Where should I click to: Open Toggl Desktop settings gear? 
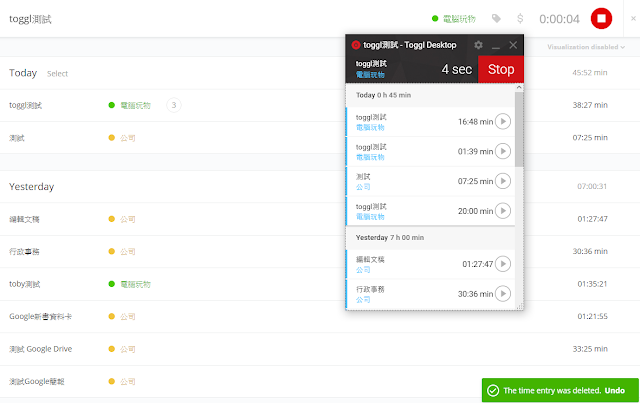coord(478,45)
